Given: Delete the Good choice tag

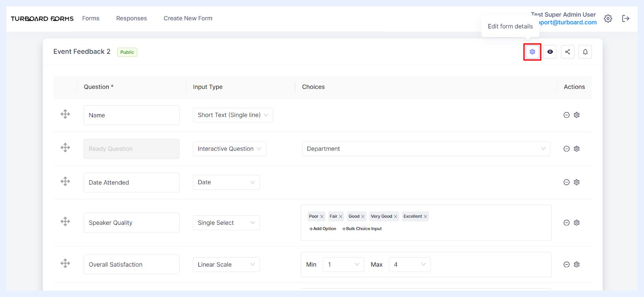Looking at the screenshot, I should point(363,217).
